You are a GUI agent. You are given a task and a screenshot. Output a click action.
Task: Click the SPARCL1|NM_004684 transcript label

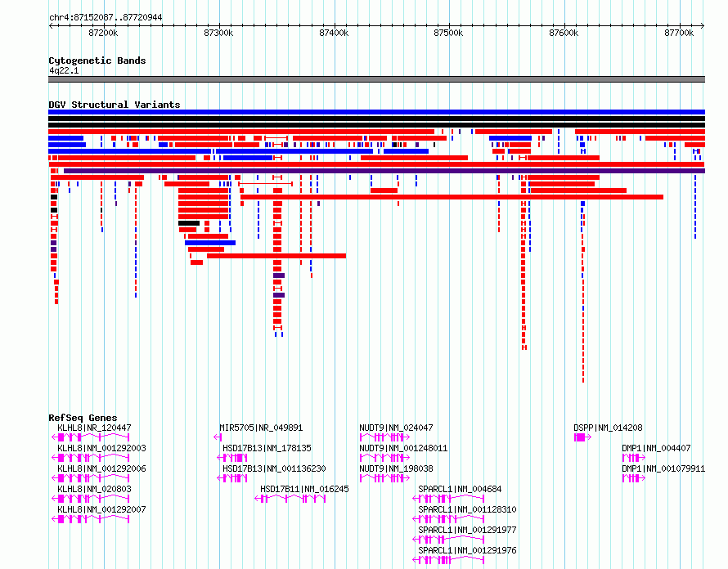pos(460,489)
